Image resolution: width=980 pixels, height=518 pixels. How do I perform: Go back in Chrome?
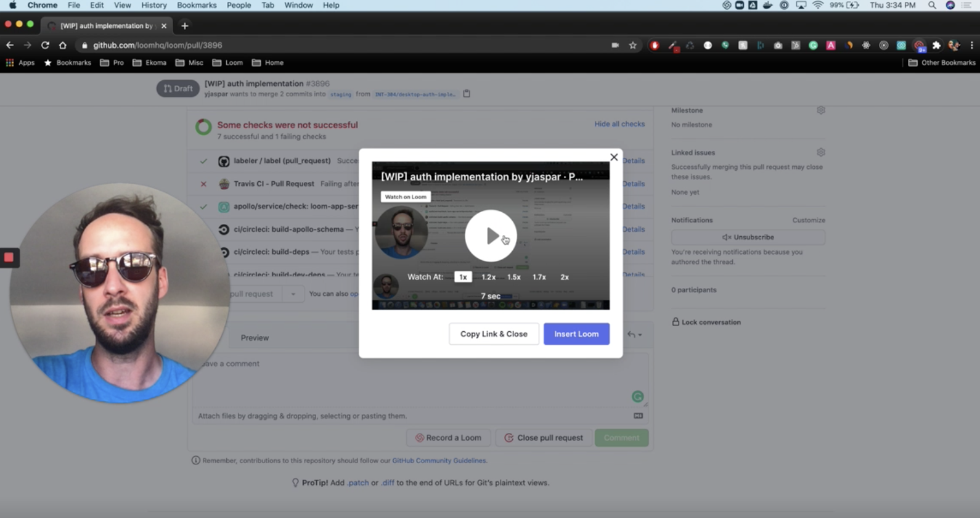coord(10,45)
